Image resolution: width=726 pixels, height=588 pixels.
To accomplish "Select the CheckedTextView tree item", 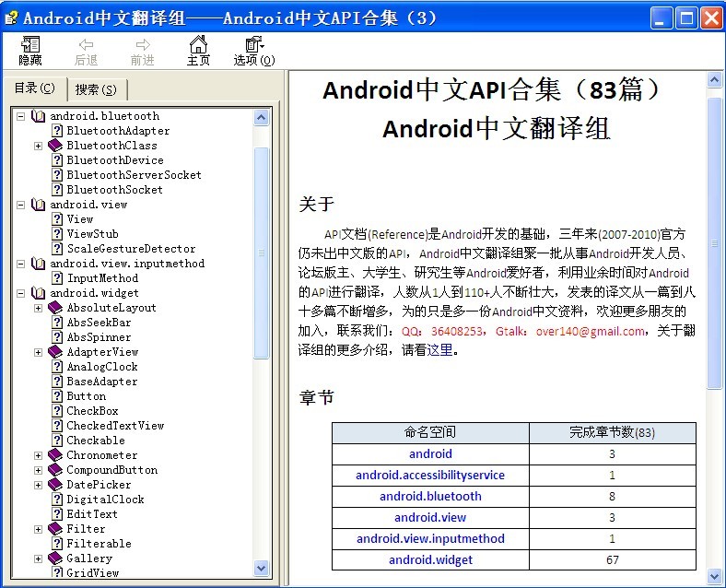I will click(115, 426).
